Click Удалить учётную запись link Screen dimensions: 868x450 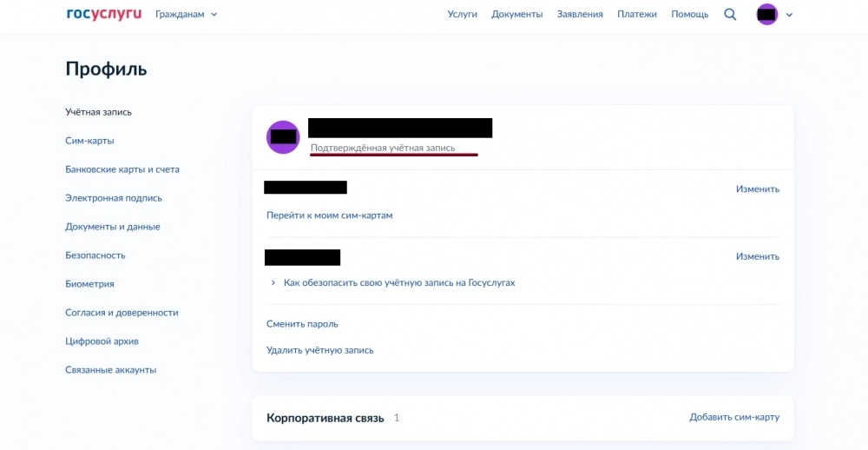coord(320,350)
